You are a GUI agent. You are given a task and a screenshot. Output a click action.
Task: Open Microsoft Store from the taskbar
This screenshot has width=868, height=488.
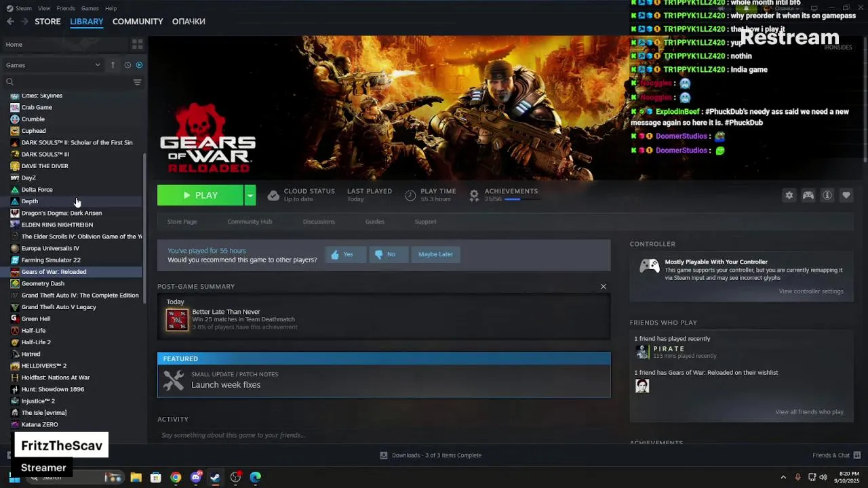point(156,477)
